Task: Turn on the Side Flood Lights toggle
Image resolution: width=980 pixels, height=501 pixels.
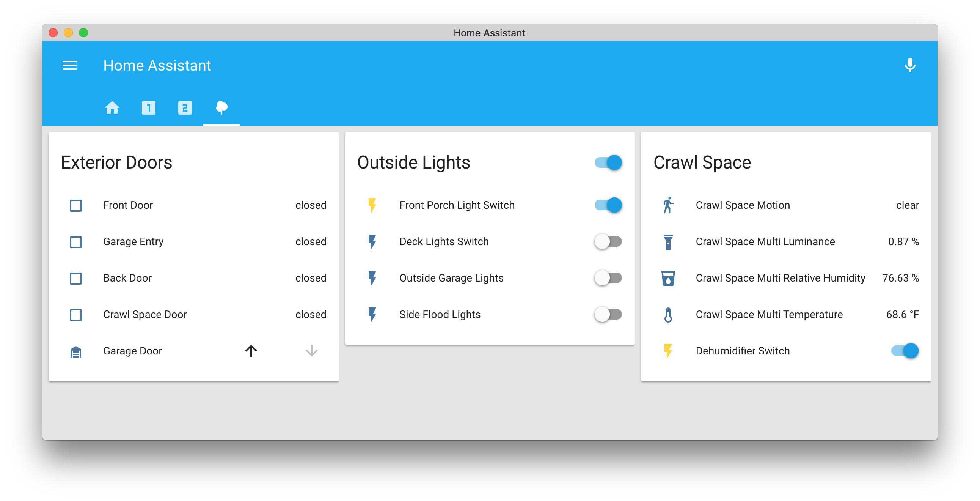Action: click(x=608, y=315)
